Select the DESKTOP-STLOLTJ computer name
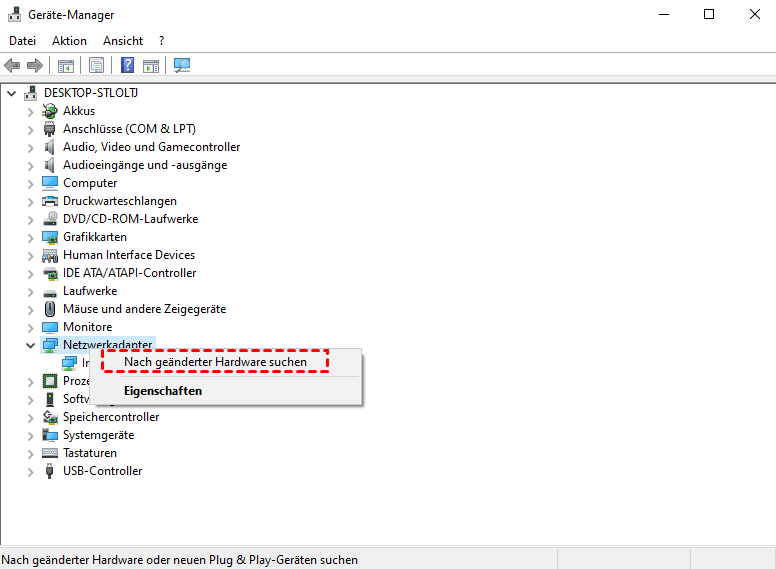Viewport: 776px width, 569px height. tap(91, 93)
